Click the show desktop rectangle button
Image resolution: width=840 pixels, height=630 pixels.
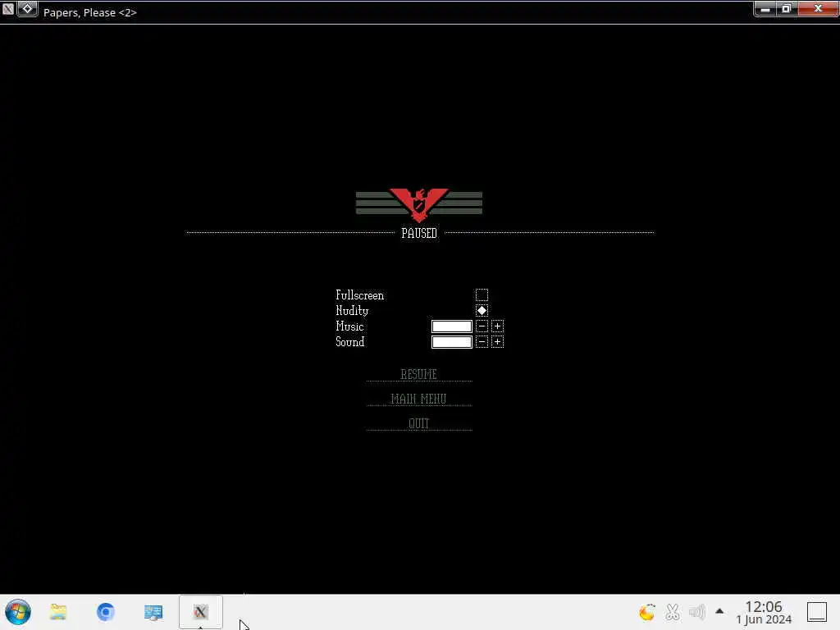[817, 612]
